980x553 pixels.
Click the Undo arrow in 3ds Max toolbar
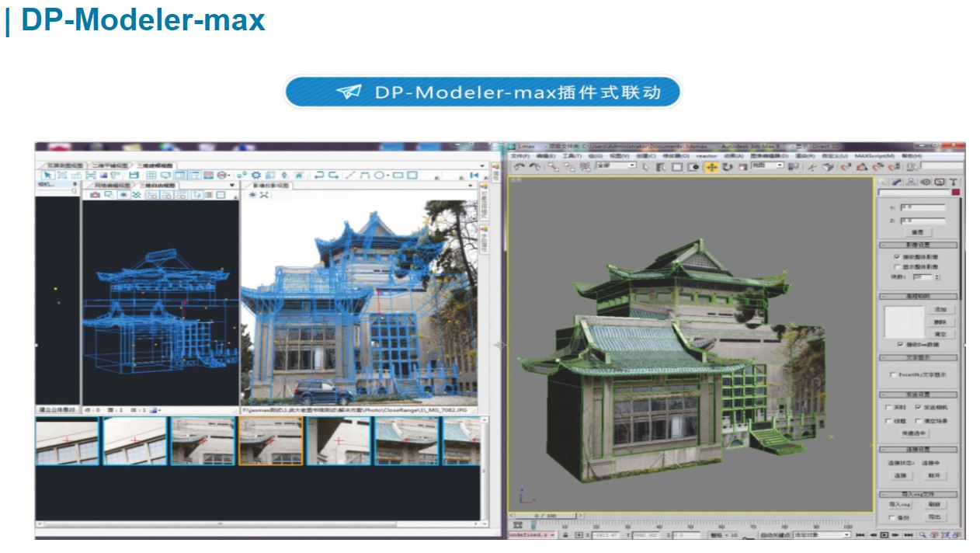[519, 166]
